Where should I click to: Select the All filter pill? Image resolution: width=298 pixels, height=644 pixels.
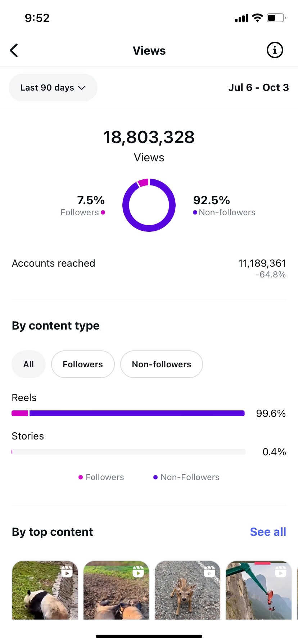pyautogui.click(x=28, y=364)
